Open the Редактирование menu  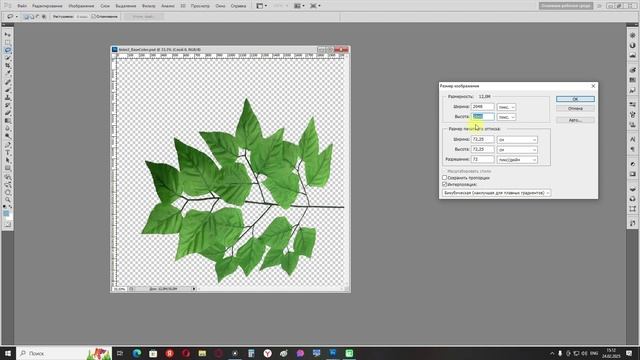[x=47, y=6]
